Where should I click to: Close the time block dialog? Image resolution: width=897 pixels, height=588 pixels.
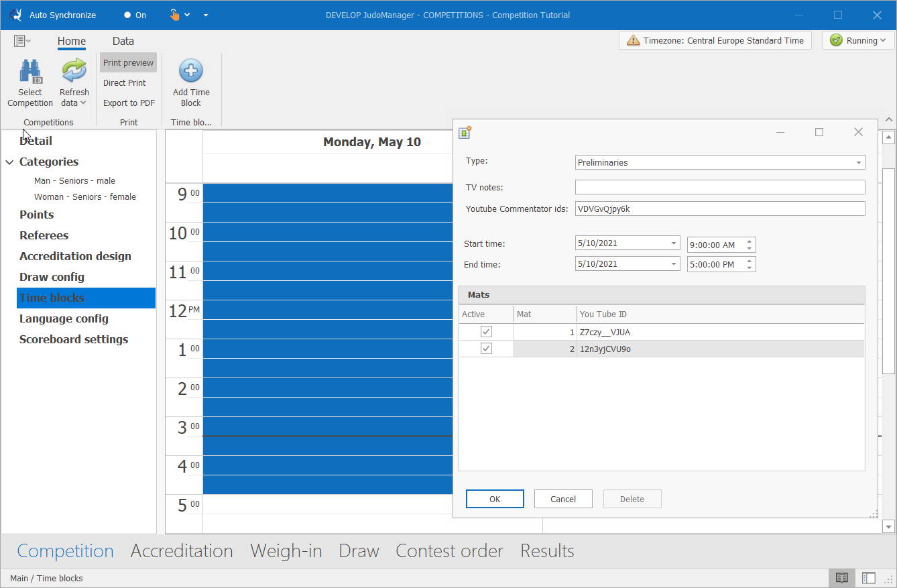coord(858,132)
